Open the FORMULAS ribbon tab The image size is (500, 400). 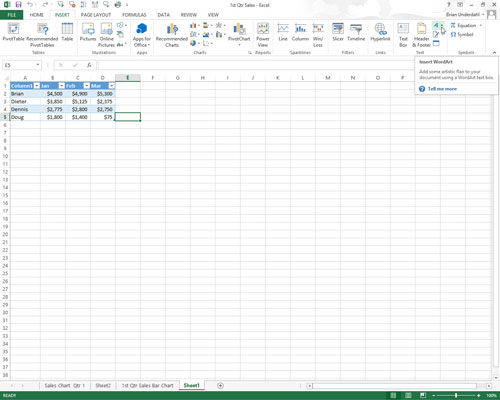tap(134, 15)
